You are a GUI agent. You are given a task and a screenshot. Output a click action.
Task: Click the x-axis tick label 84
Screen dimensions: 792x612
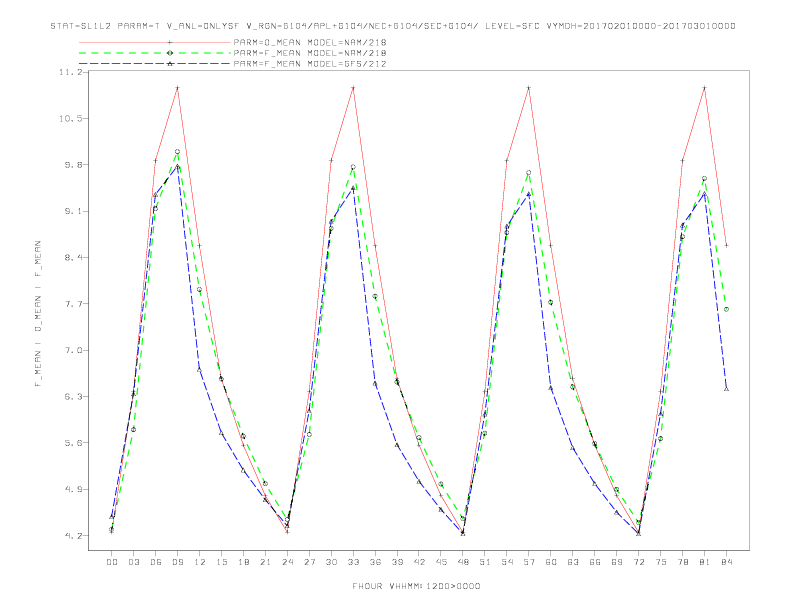pyautogui.click(x=727, y=562)
